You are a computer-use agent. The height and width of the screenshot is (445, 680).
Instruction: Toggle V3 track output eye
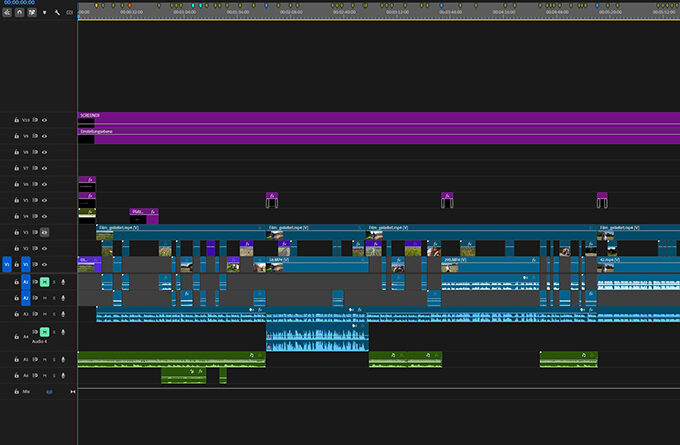[44, 231]
